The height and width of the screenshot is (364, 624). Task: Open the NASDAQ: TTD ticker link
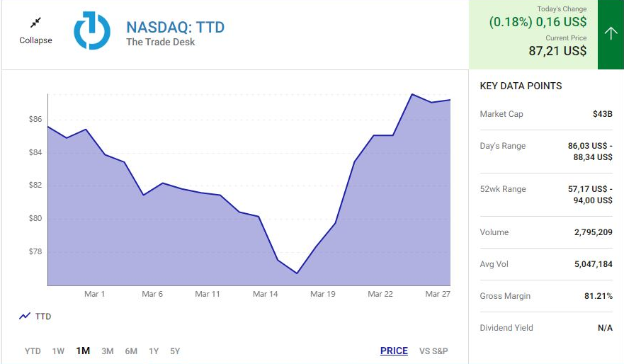point(175,28)
